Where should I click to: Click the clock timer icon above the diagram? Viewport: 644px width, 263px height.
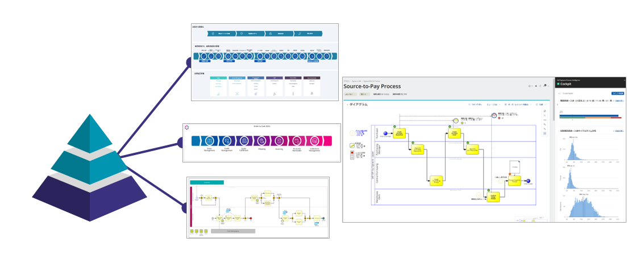coord(455,120)
